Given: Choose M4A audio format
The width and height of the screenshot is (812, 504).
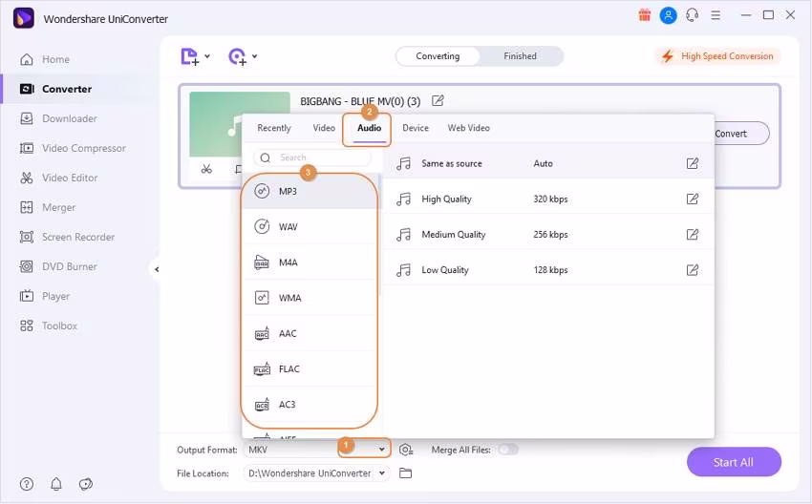Looking at the screenshot, I should (310, 262).
